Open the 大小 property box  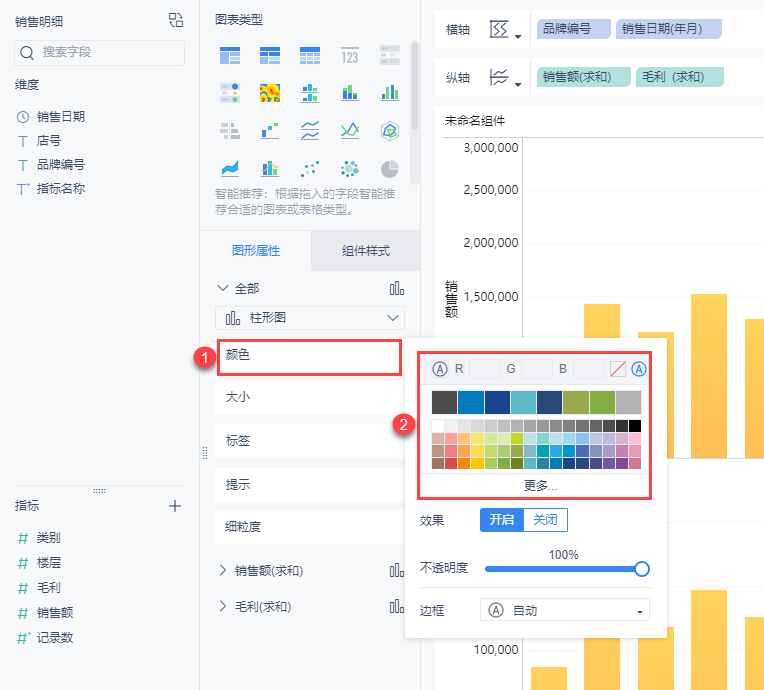(x=309, y=397)
